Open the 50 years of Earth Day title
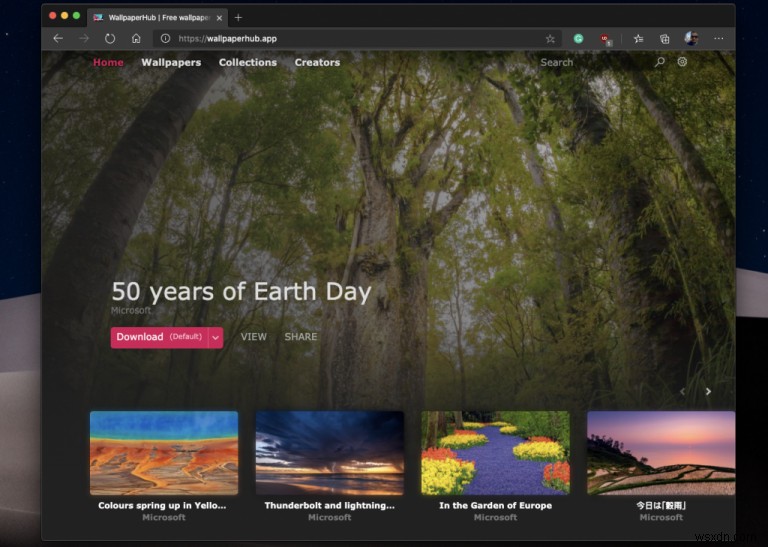The image size is (768, 547). pos(241,291)
